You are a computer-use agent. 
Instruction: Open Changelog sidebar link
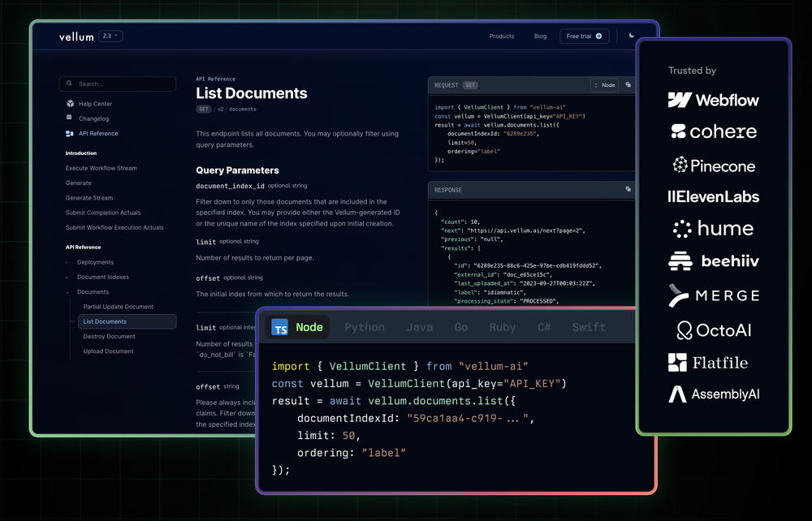93,118
